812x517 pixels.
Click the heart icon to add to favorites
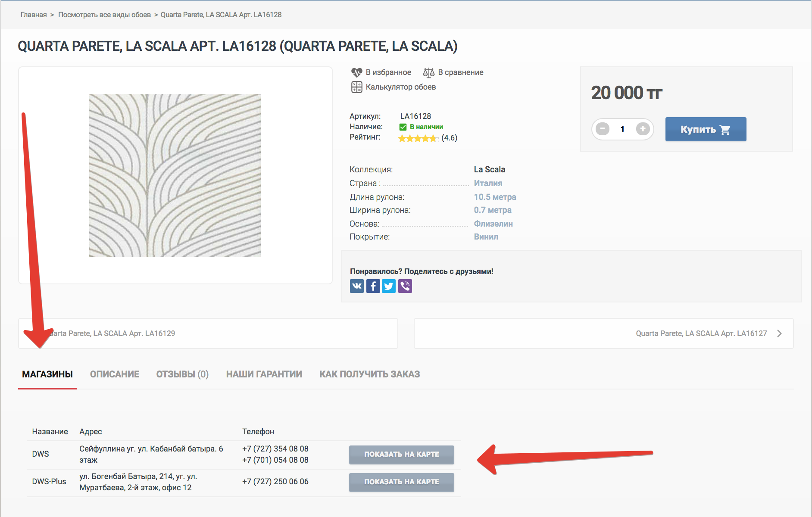(x=356, y=72)
